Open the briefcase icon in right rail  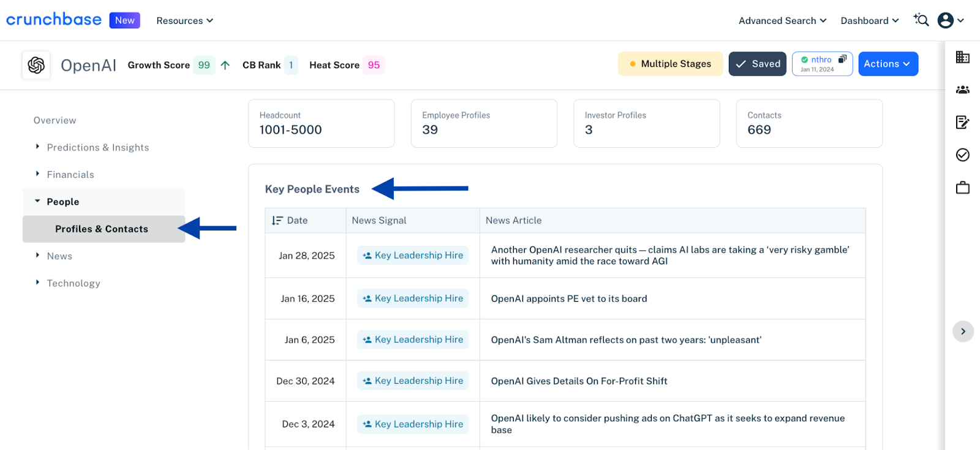coord(963,187)
